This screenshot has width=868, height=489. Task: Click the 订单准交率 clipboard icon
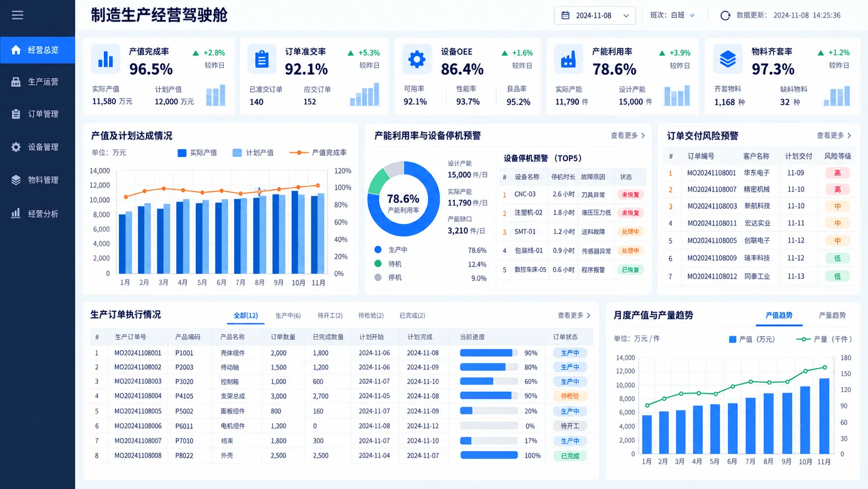pyautogui.click(x=262, y=59)
